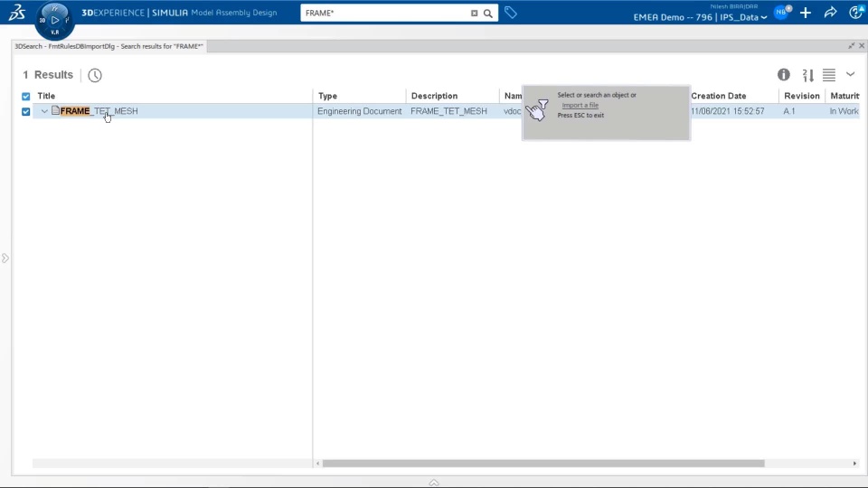
Task: Open the 6WTags tag icon
Action: (510, 12)
